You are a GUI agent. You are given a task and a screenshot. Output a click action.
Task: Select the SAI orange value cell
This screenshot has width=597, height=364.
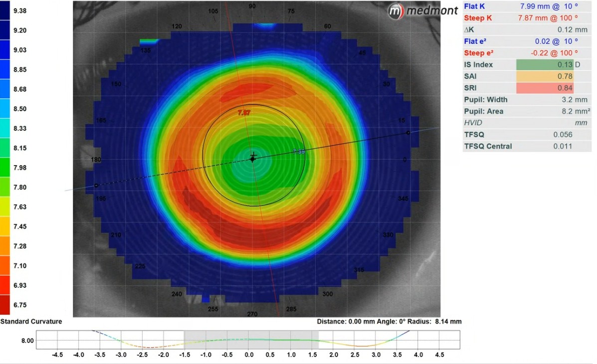(545, 76)
